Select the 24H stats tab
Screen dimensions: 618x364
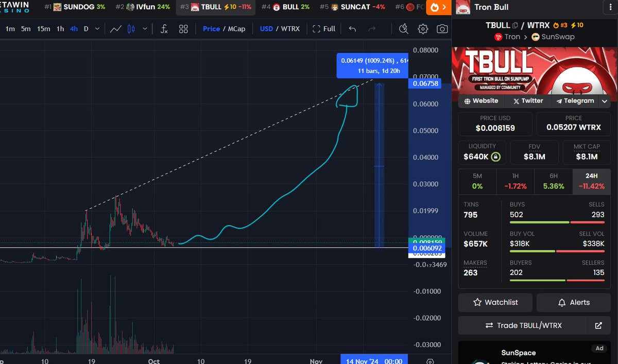pos(592,181)
